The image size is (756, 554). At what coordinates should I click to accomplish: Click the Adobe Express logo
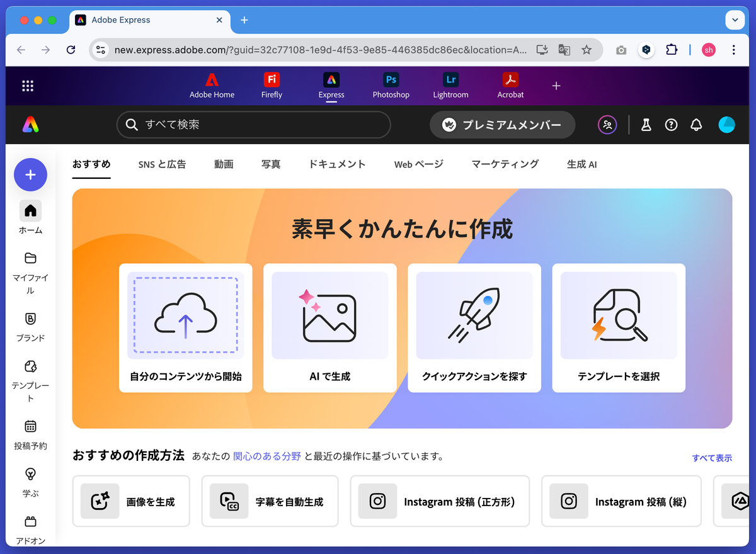[30, 125]
